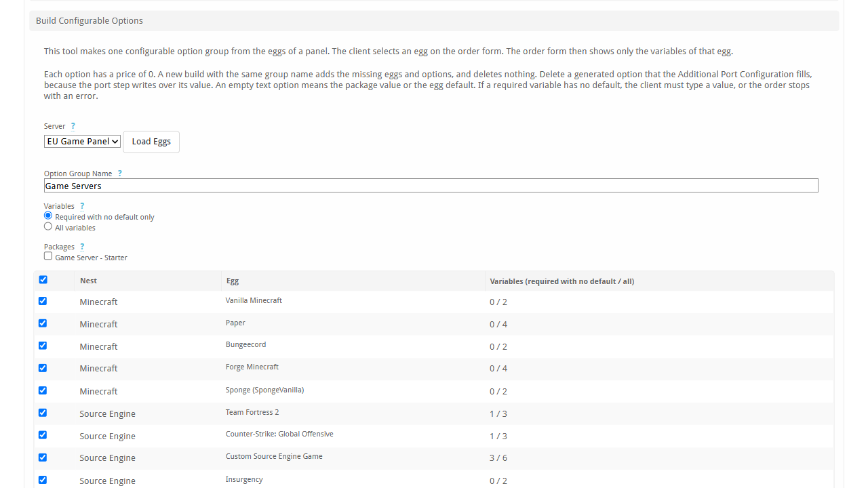
Task: Click the help icon beside Variables label
Action: [x=82, y=206]
